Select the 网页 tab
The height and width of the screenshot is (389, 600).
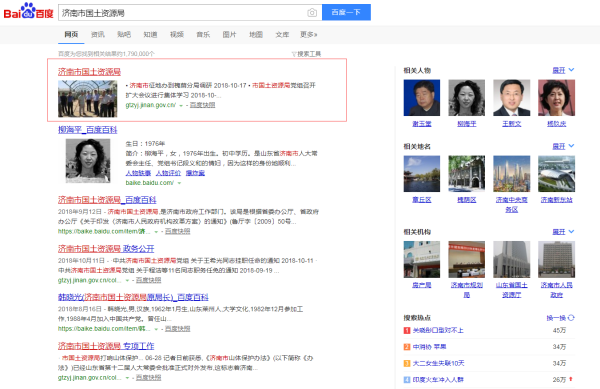[x=71, y=34]
